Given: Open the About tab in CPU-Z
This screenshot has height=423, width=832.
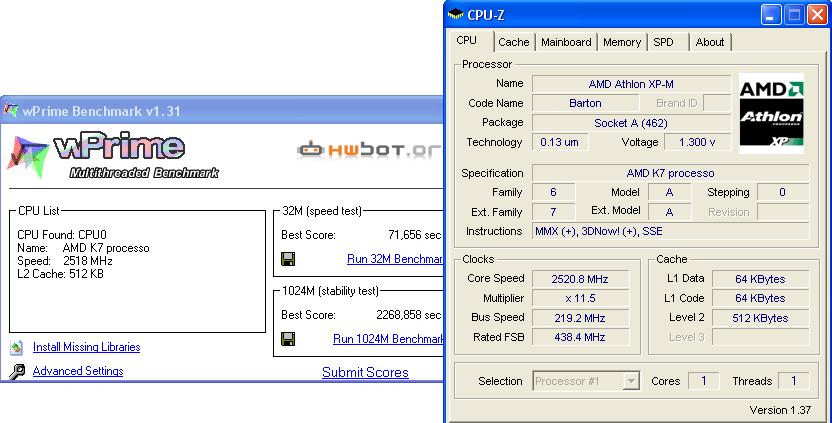Looking at the screenshot, I should click(x=709, y=42).
